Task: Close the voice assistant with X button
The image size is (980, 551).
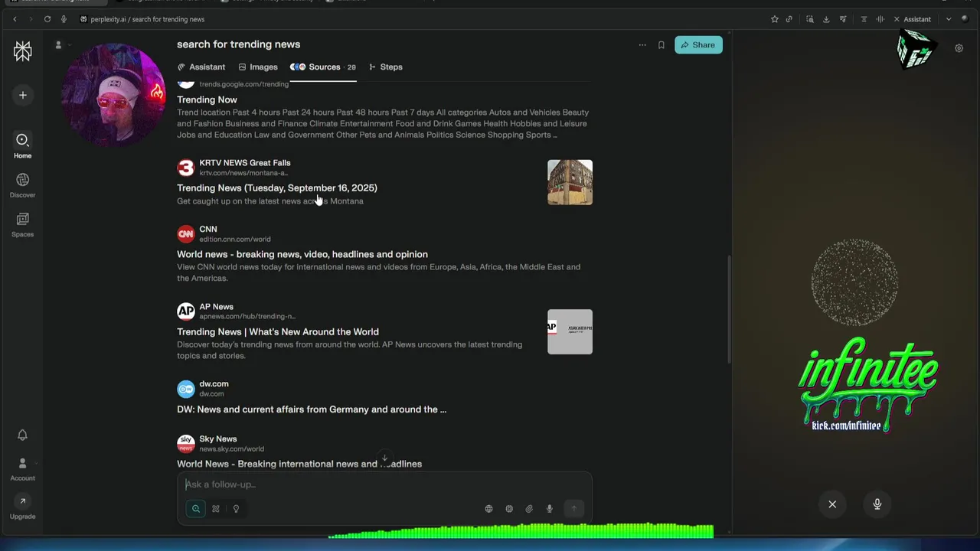Action: point(832,504)
